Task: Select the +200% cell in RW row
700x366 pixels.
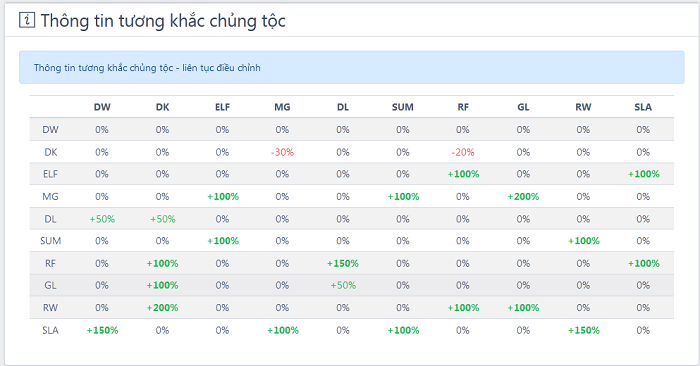Action: click(x=162, y=308)
